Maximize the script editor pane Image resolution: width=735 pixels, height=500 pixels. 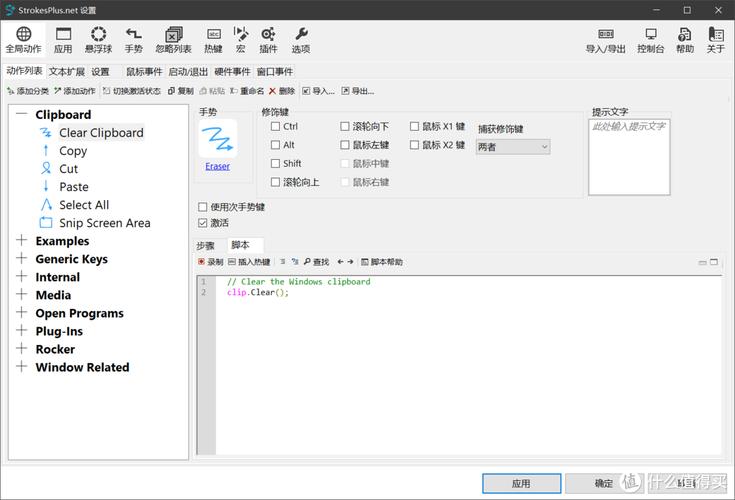pos(714,262)
